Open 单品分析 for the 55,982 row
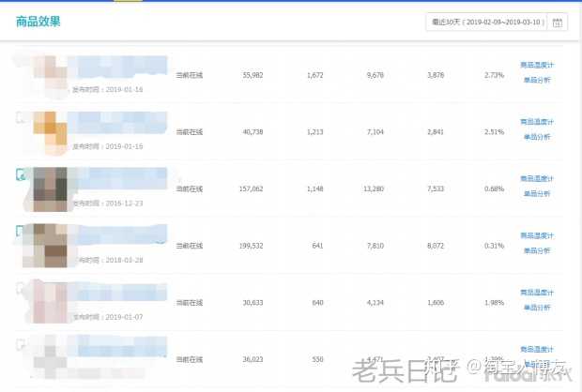The image size is (582, 392). (535, 81)
